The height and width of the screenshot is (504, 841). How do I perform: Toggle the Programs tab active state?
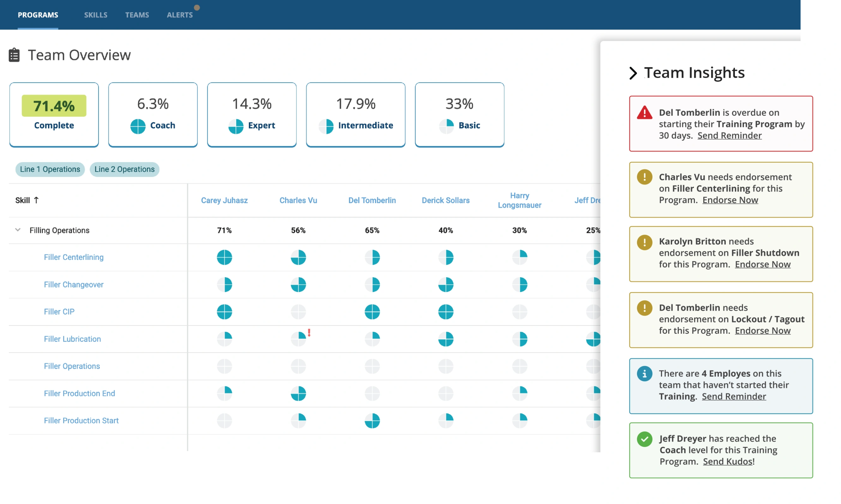tap(37, 14)
